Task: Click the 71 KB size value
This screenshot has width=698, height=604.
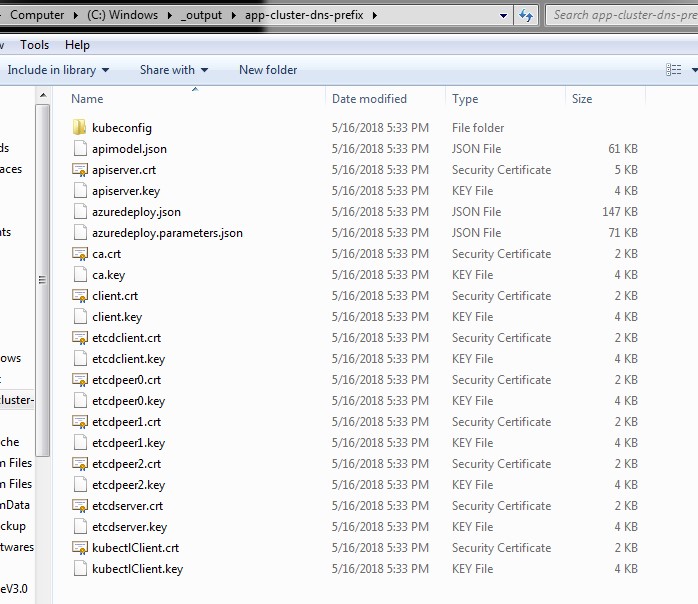Action: (623, 232)
